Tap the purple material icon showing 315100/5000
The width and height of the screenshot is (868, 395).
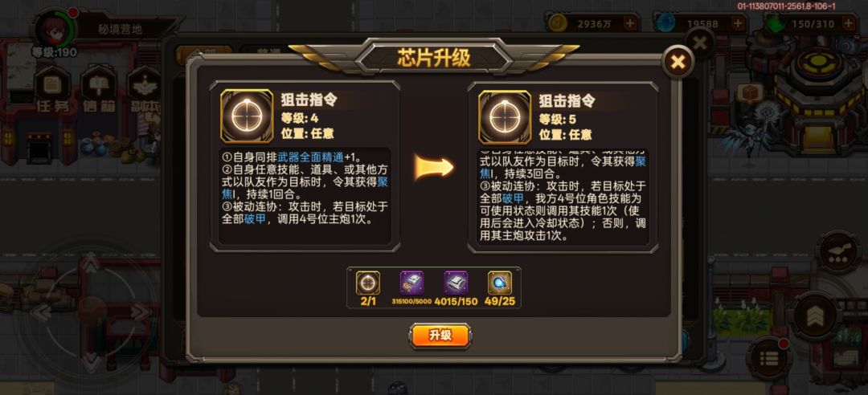point(411,282)
